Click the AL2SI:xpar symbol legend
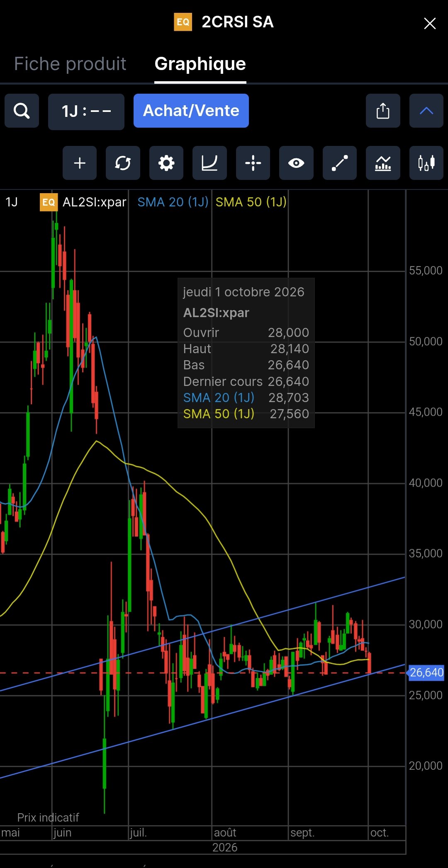 click(x=94, y=202)
